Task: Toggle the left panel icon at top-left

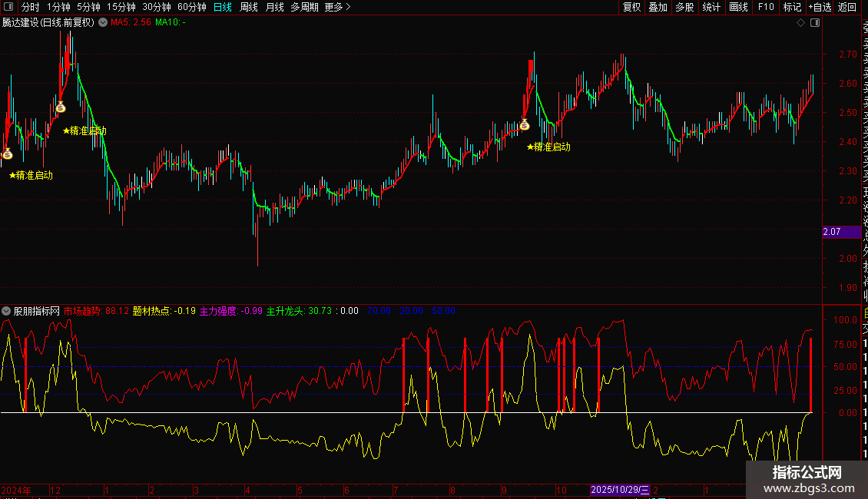Action: (x=8, y=7)
